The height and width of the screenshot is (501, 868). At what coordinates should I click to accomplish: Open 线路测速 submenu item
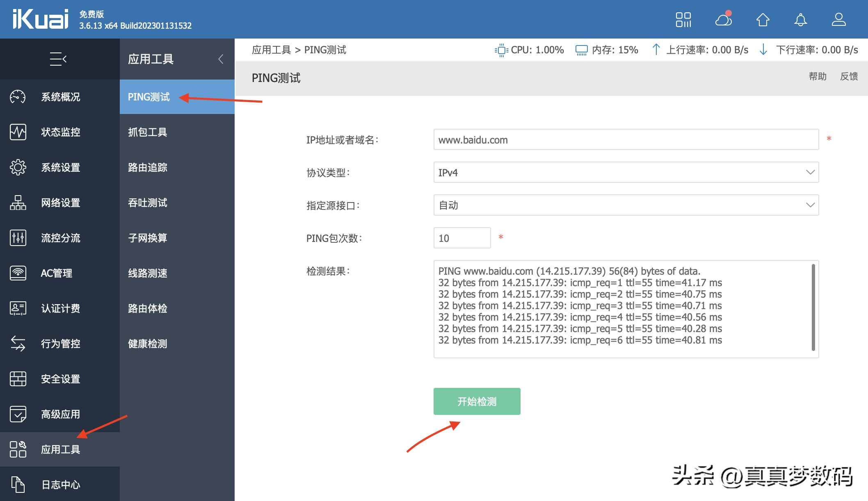[x=177, y=273]
